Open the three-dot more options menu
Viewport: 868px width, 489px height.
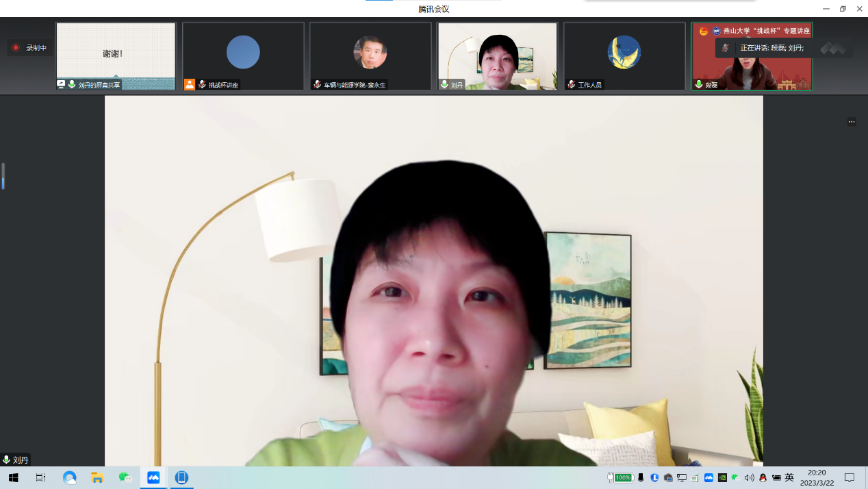click(x=852, y=122)
